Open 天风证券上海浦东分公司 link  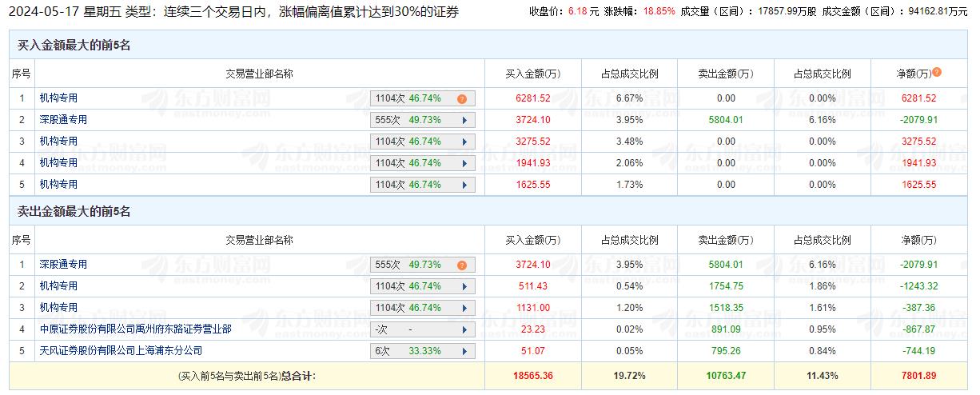(121, 350)
